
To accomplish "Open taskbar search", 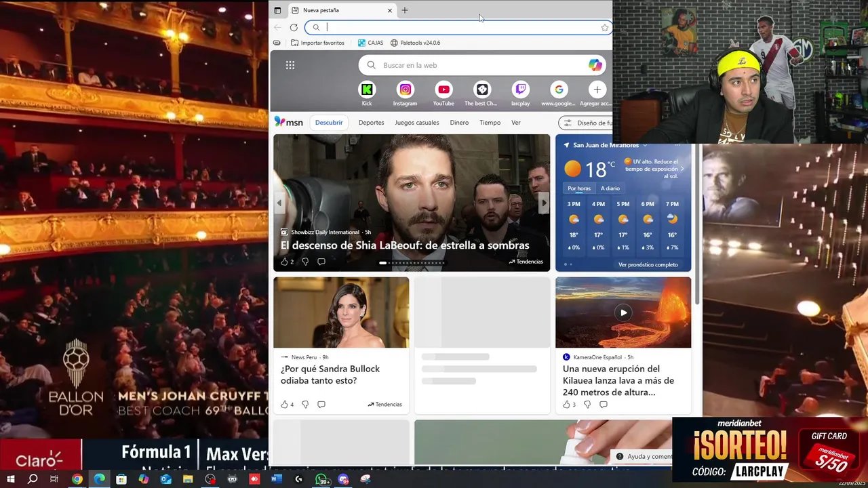I will click(33, 479).
